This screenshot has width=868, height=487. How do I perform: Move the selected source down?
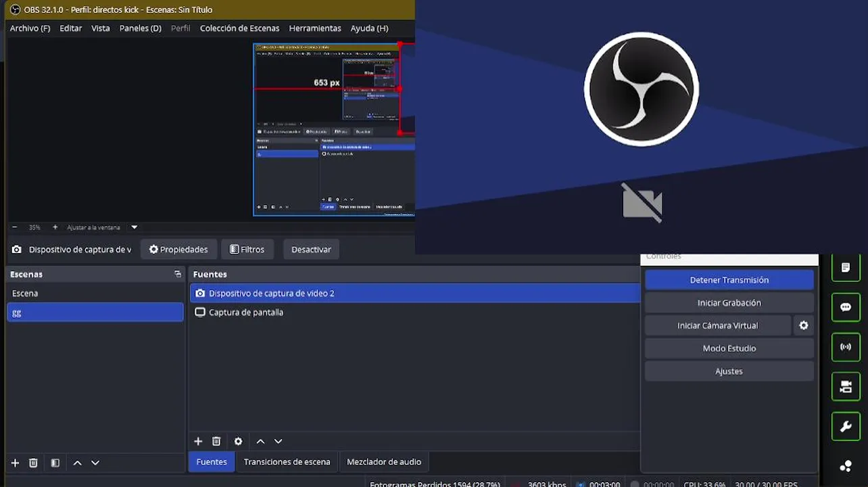[278, 441]
